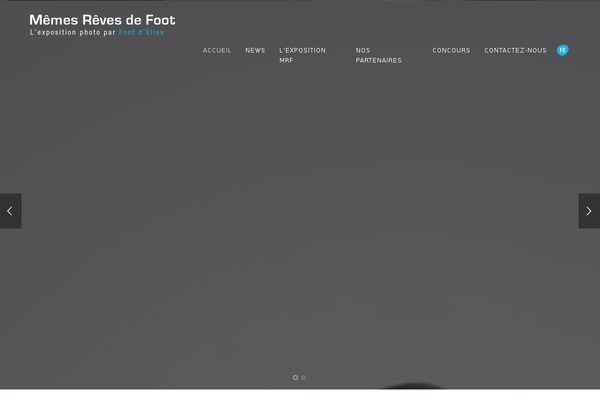
Task: Follow the Foot d'Elles link
Action: 141,33
